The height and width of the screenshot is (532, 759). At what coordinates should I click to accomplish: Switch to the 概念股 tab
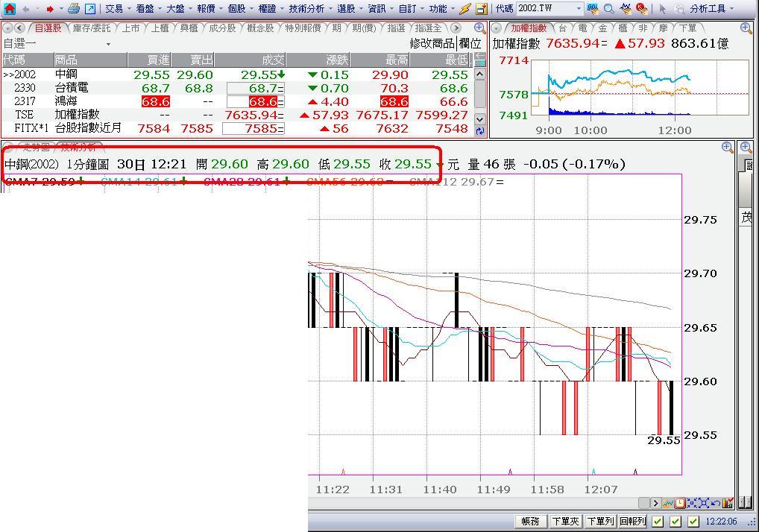click(260, 28)
